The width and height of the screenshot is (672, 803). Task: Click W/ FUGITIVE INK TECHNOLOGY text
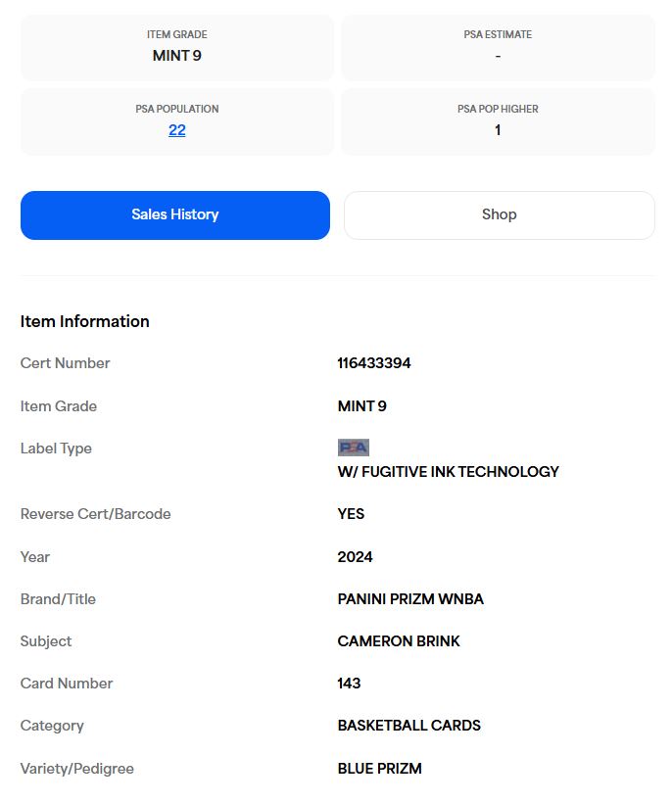[449, 472]
